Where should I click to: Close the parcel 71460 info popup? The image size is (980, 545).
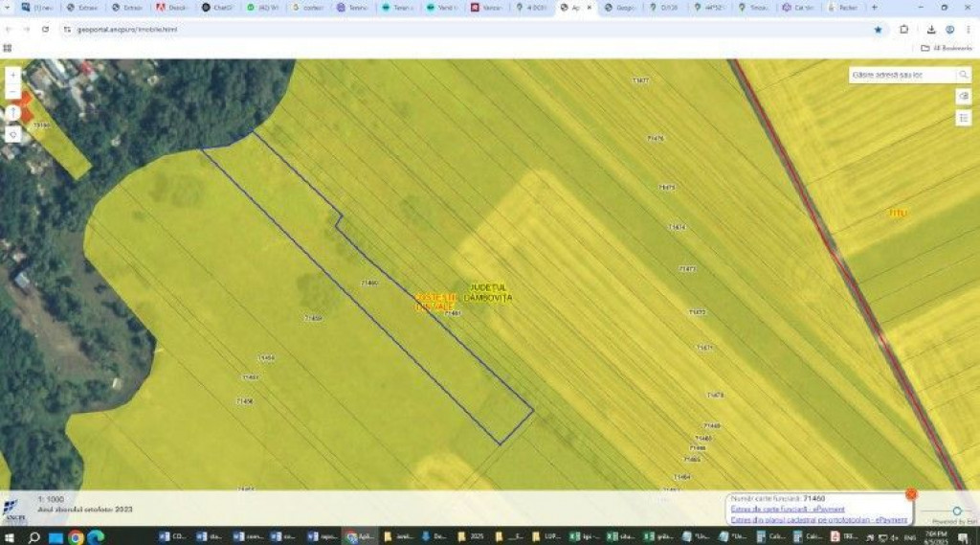pyautogui.click(x=911, y=494)
